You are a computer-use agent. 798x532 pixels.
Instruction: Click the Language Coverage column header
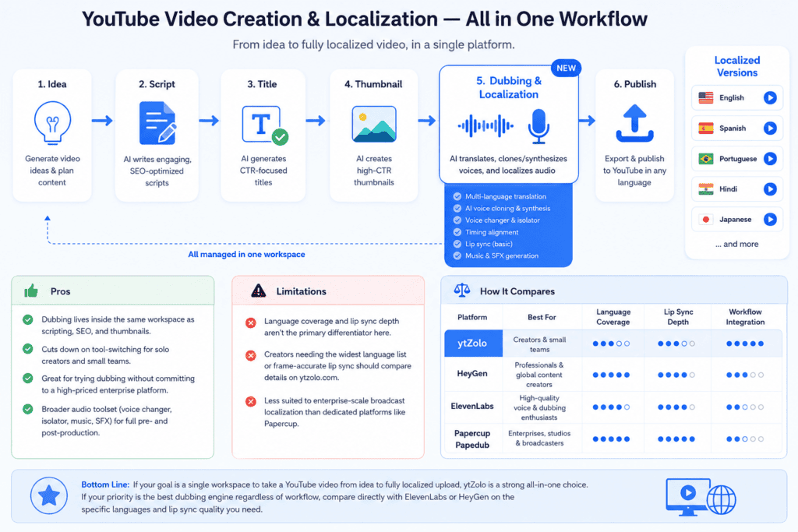point(613,317)
